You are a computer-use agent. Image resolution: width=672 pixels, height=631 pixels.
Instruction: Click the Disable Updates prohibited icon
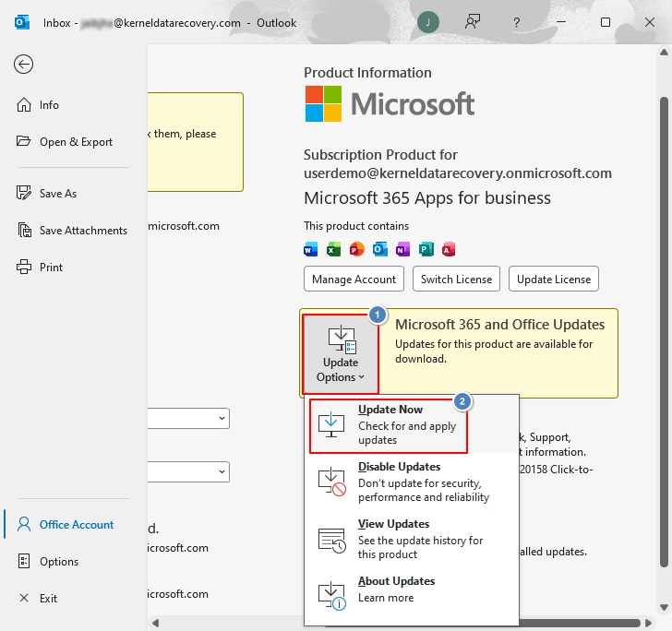tap(332, 482)
